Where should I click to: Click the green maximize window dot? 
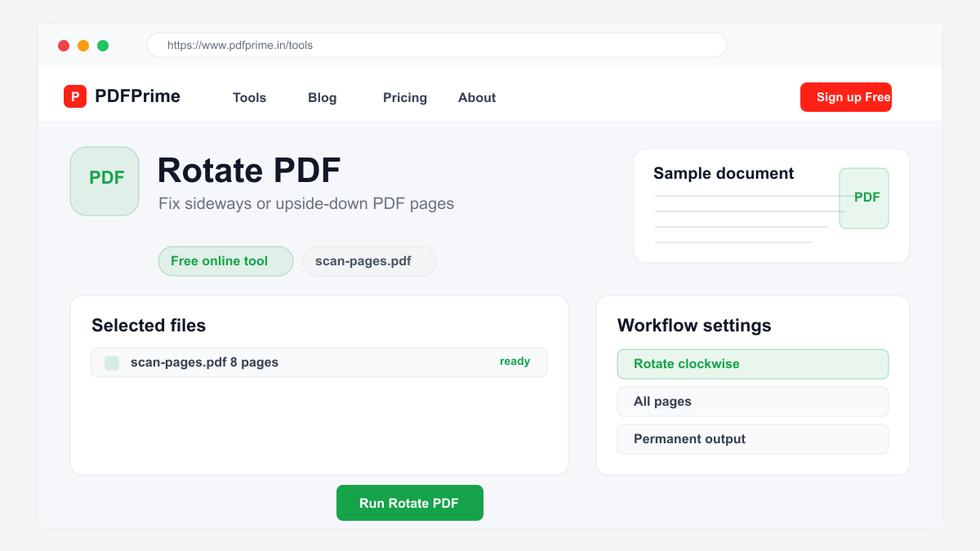103,46
